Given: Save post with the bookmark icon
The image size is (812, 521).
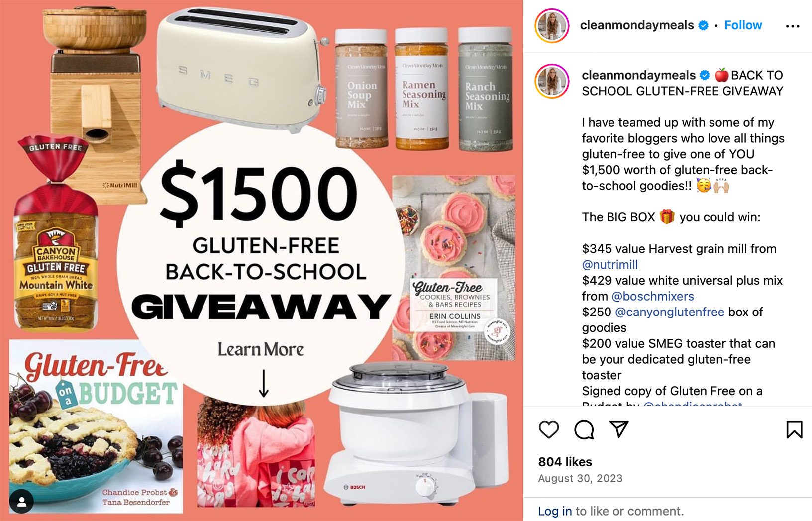Looking at the screenshot, I should point(794,429).
